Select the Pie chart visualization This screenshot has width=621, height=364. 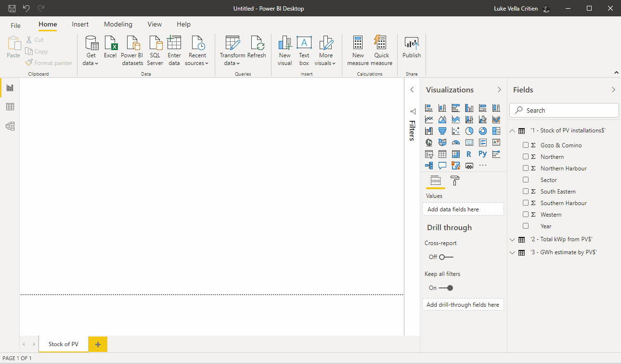click(x=469, y=131)
